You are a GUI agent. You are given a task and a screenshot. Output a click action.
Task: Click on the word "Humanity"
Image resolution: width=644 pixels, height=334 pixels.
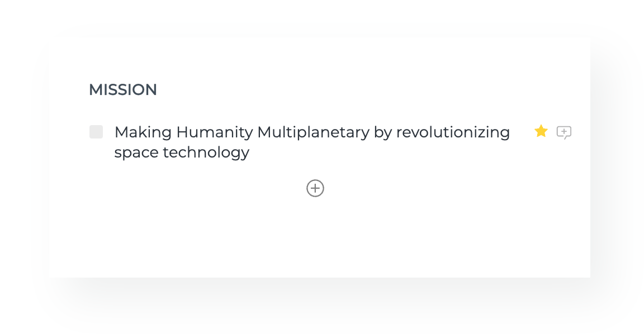215,132
